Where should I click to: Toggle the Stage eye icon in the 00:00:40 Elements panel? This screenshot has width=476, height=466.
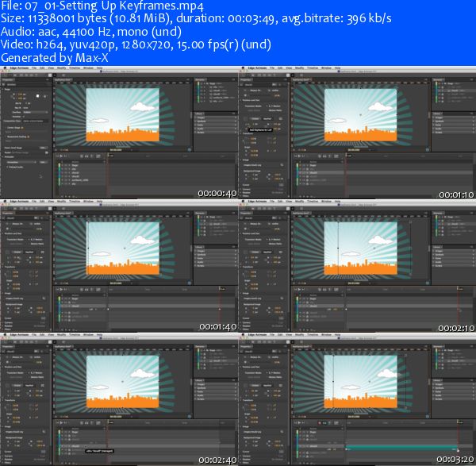(201, 83)
